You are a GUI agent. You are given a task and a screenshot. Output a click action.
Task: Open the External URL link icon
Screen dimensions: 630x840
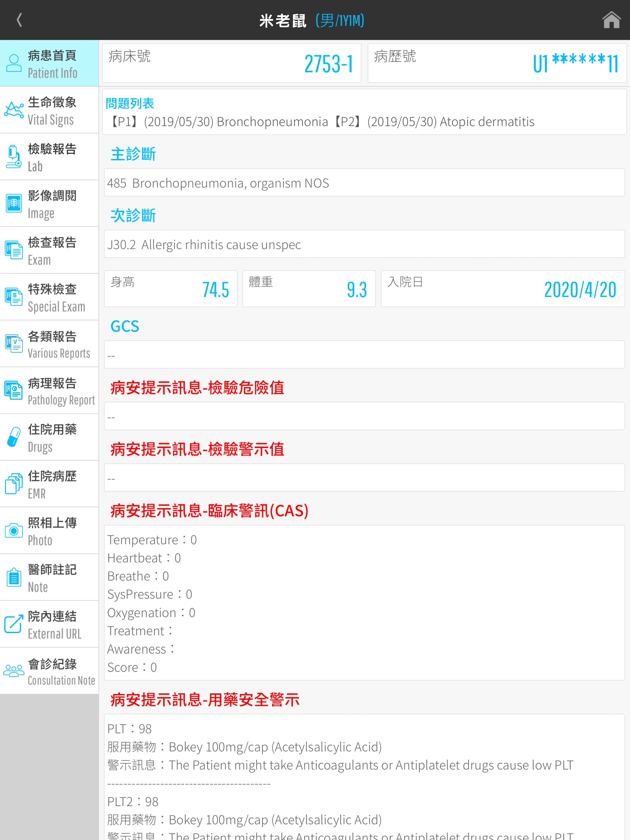click(14, 624)
